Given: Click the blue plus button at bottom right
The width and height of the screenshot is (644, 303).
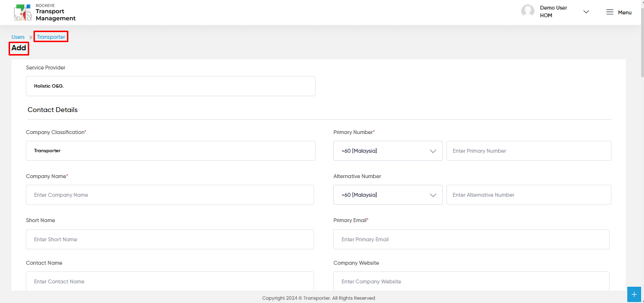Looking at the screenshot, I should coord(634,294).
